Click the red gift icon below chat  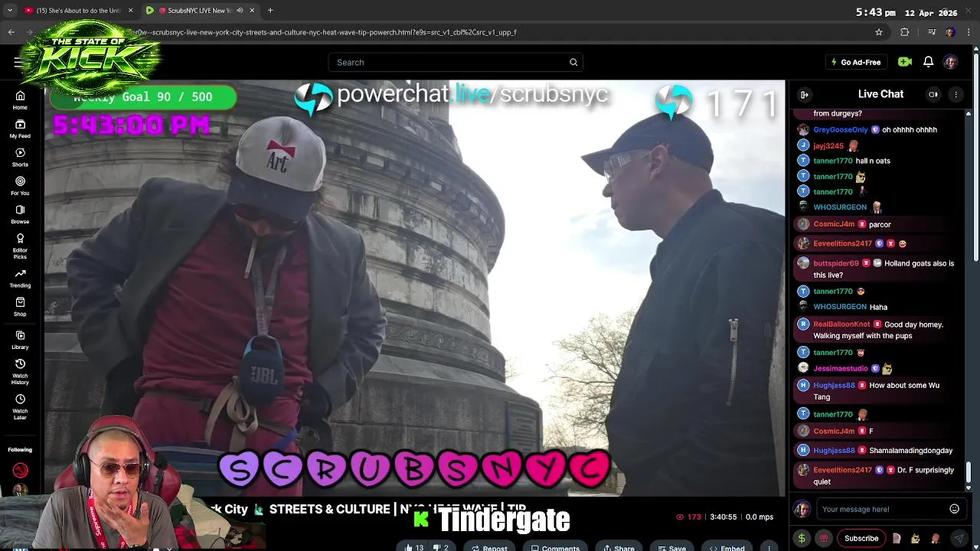[824, 538]
